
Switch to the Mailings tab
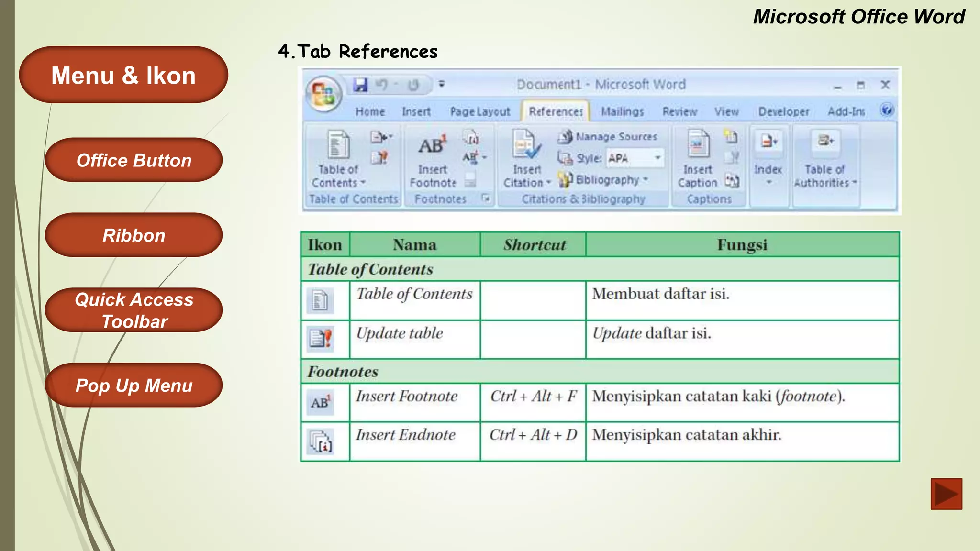622,111
